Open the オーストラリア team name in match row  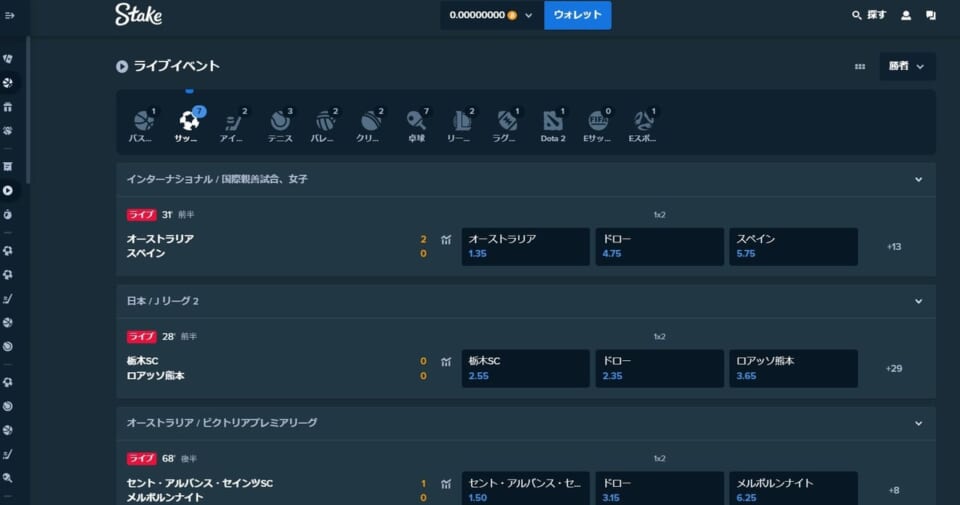(x=160, y=239)
